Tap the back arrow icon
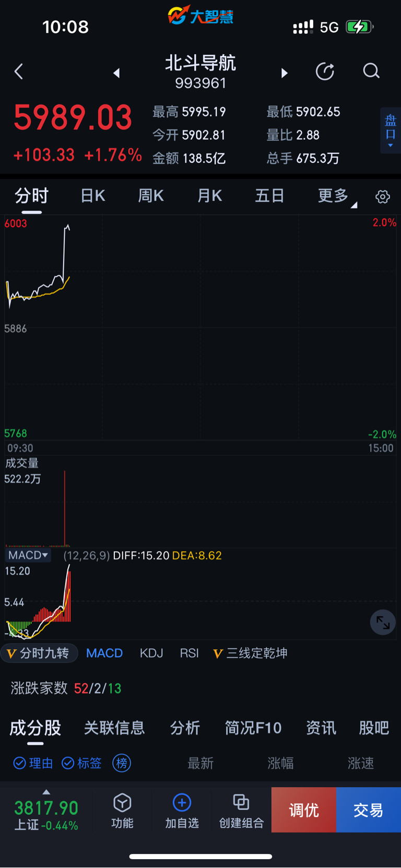Screen dimensions: 401x868 tap(19, 72)
